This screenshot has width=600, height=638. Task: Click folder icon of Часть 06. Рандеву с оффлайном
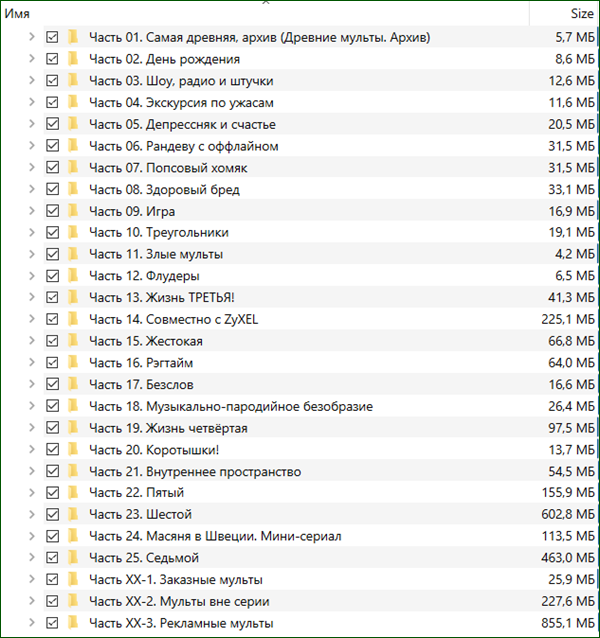click(x=73, y=146)
